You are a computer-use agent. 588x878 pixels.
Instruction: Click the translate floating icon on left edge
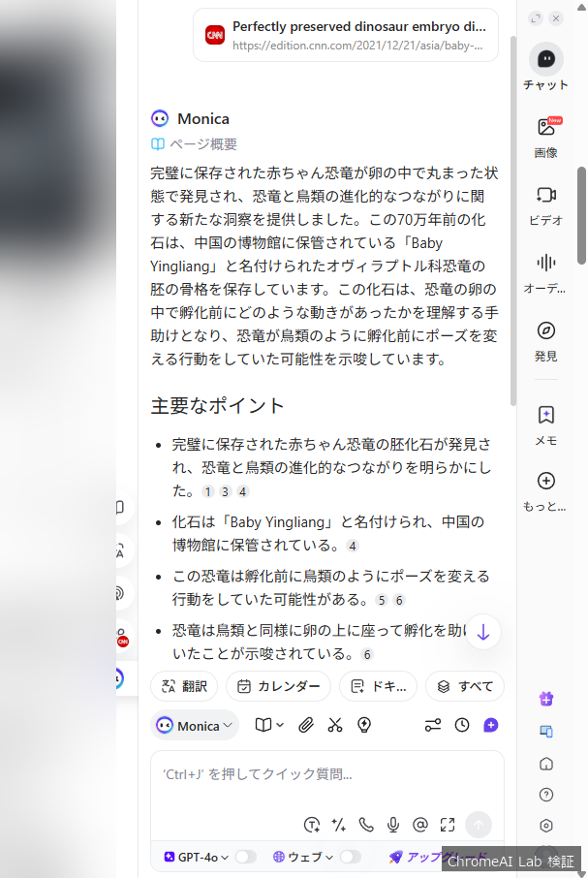point(120,551)
